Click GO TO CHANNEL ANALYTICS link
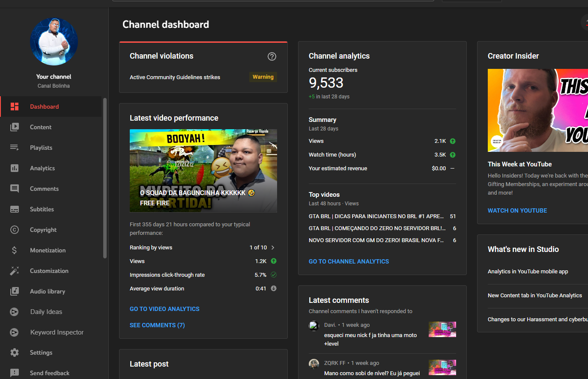This screenshot has width=588, height=379. 349,261
